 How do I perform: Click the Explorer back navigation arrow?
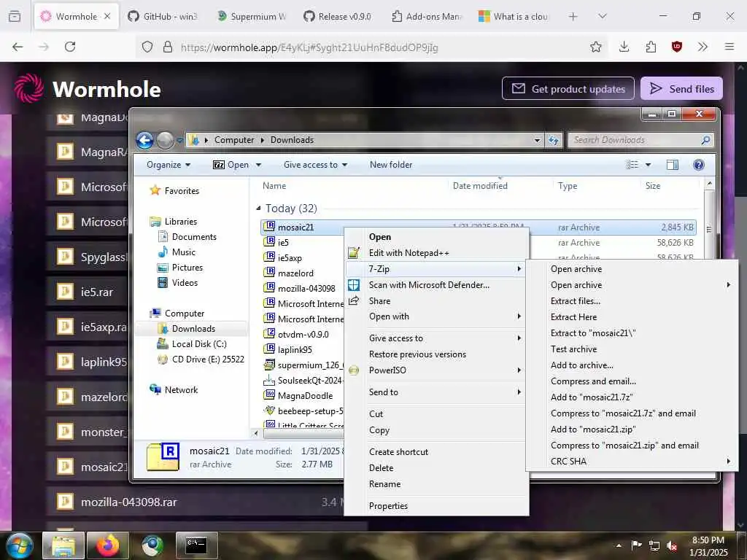145,140
